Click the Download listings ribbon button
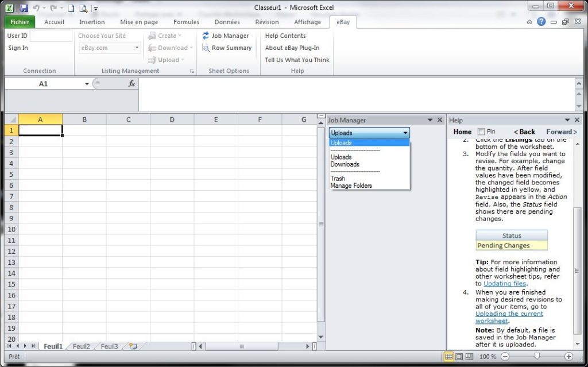 pyautogui.click(x=170, y=48)
